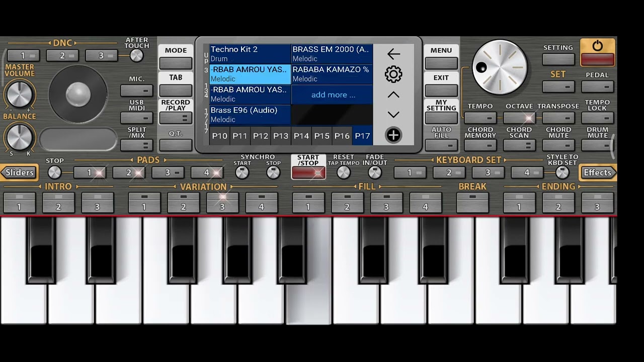Add a sound with the plus icon
This screenshot has width=644, height=362.
(x=393, y=135)
